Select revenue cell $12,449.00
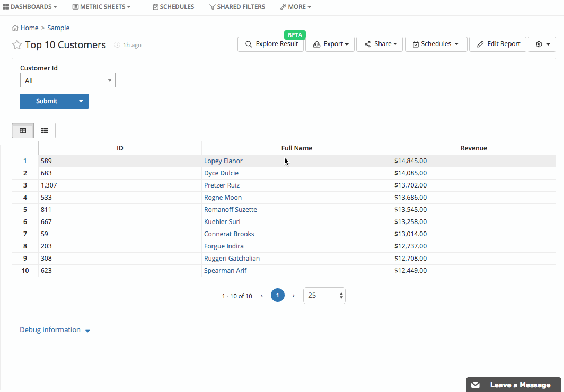Viewport: 564px width, 392px height. point(474,271)
